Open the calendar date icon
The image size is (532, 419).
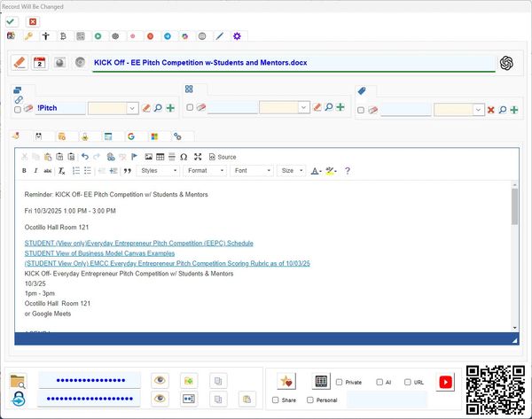tap(39, 63)
